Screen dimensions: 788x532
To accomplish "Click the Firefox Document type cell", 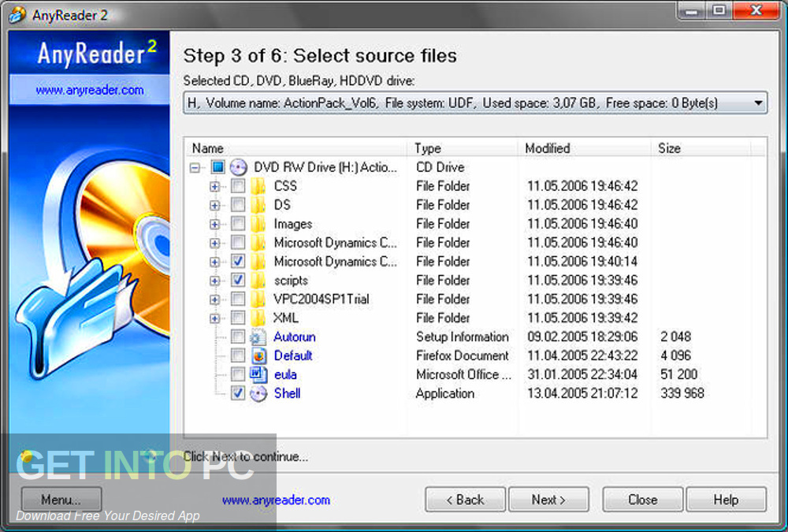I will pos(463,356).
